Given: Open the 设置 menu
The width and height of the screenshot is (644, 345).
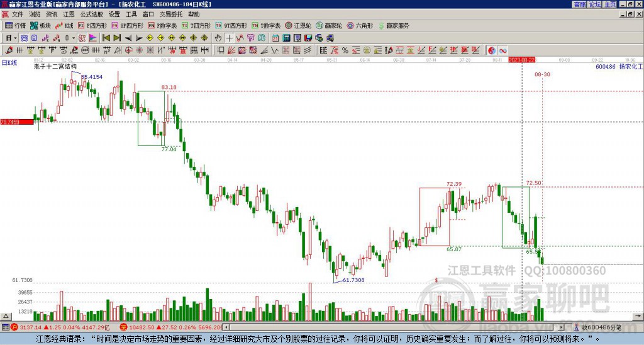Looking at the screenshot, I should (114, 14).
